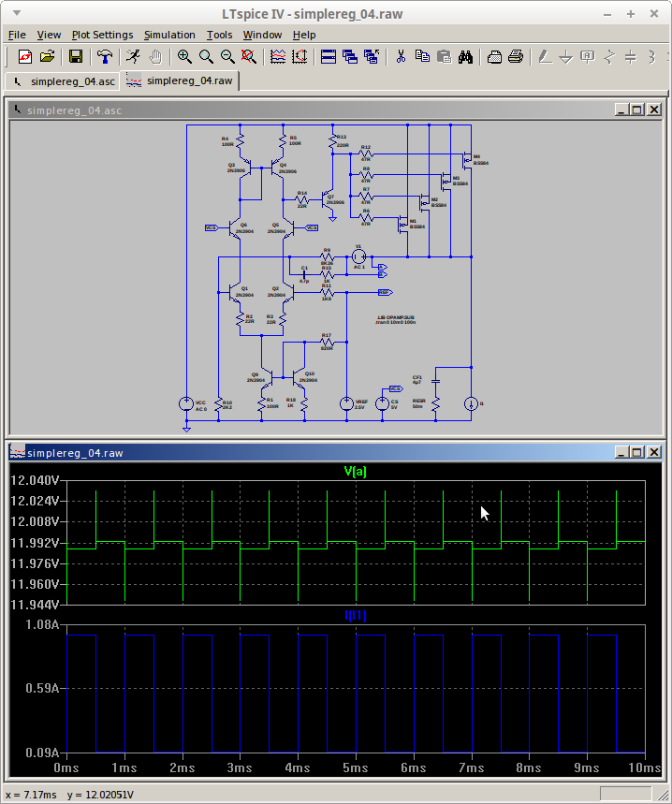Click the 0ms time axis label

click(x=66, y=767)
